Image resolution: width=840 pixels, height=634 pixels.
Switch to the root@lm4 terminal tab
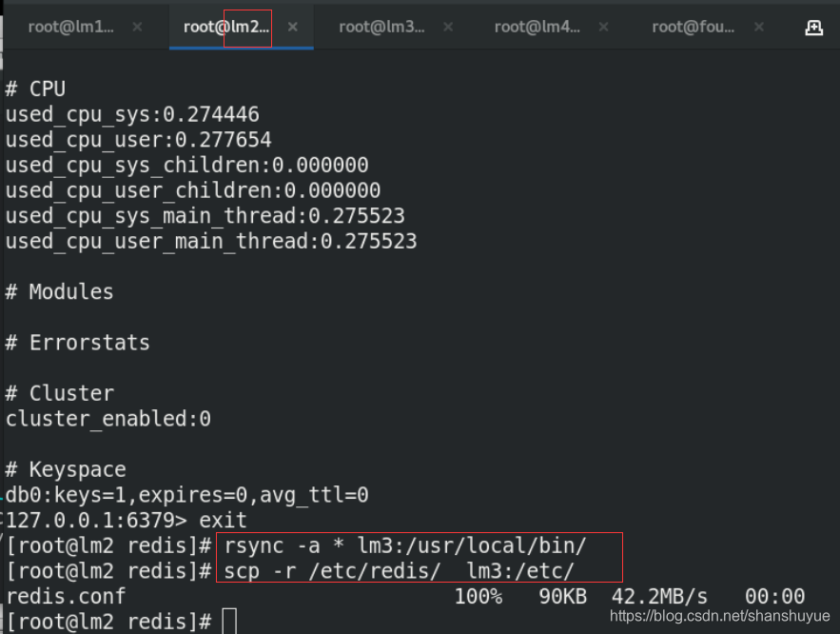pyautogui.click(x=537, y=27)
